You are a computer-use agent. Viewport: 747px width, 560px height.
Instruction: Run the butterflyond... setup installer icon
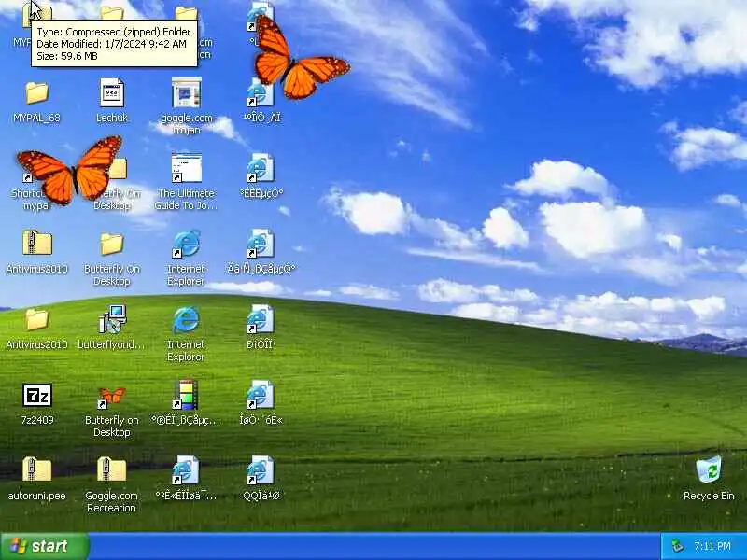(112, 319)
